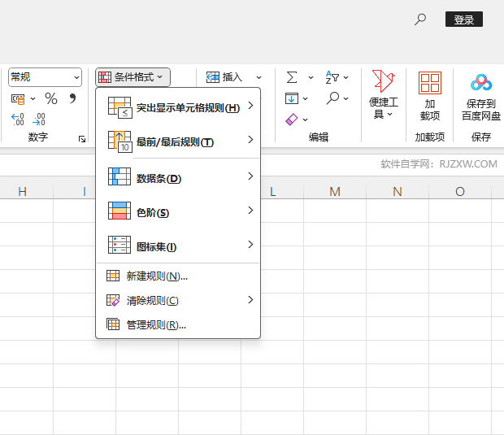504x435 pixels.
Task: Expand the 插入 dropdown arrow
Action: pyautogui.click(x=259, y=77)
